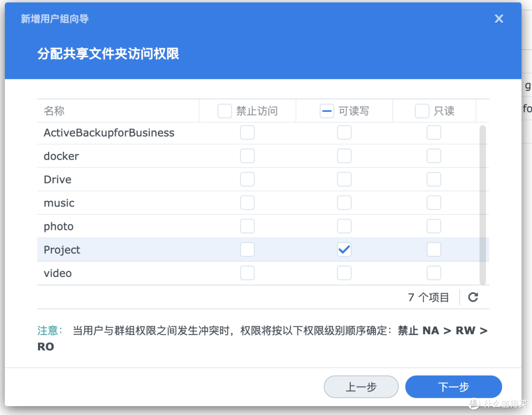Proceed with the 下一步 button
This screenshot has height=415, width=532.
(x=453, y=387)
